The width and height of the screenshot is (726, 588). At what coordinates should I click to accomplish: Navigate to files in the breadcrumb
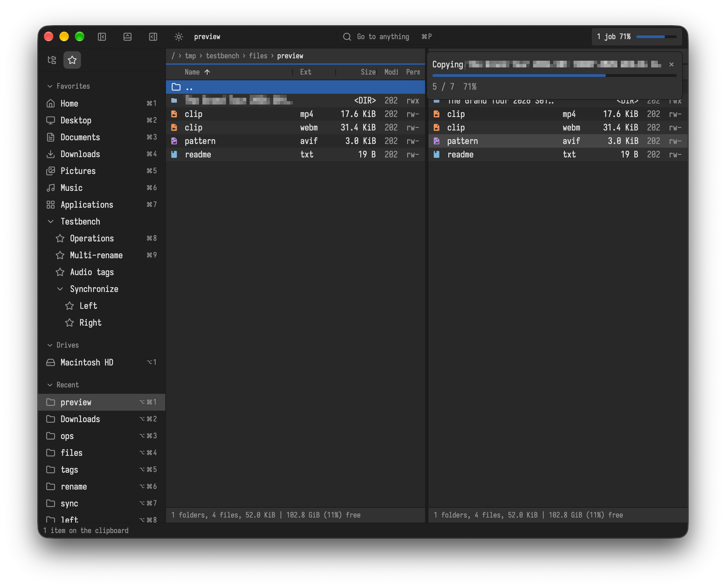[258, 56]
